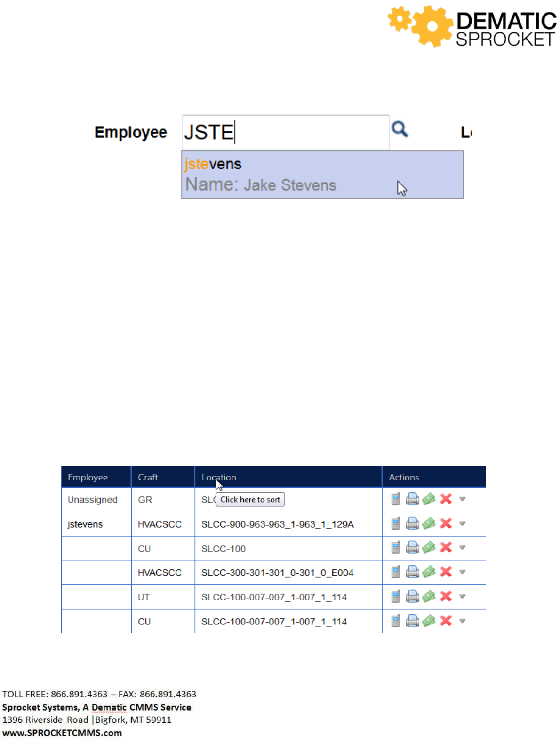The width and height of the screenshot is (560, 744).
Task: Click red X icon in E004 location row
Action: [446, 572]
